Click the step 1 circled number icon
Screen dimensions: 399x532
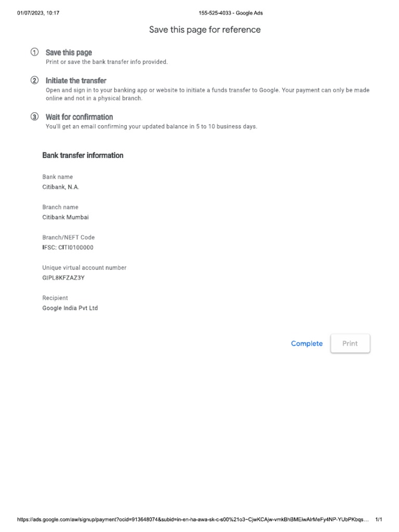(35, 52)
